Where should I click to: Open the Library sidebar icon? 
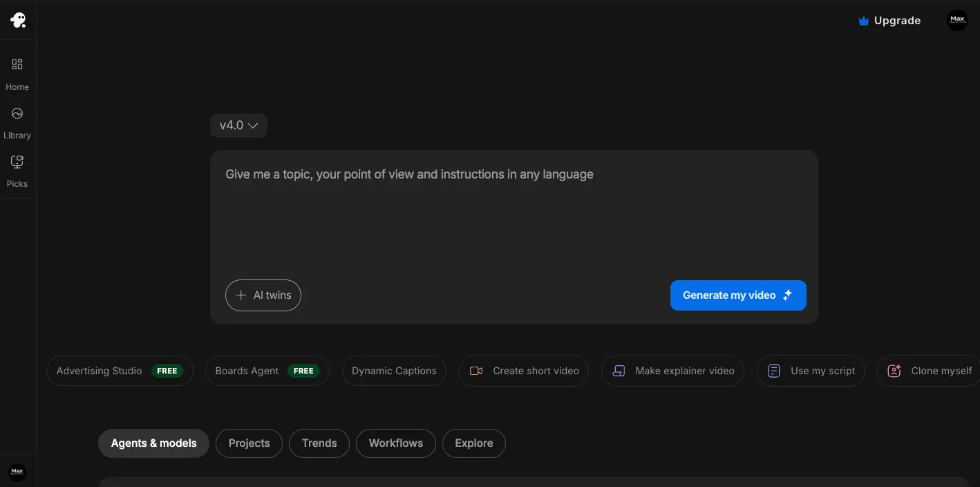17,122
